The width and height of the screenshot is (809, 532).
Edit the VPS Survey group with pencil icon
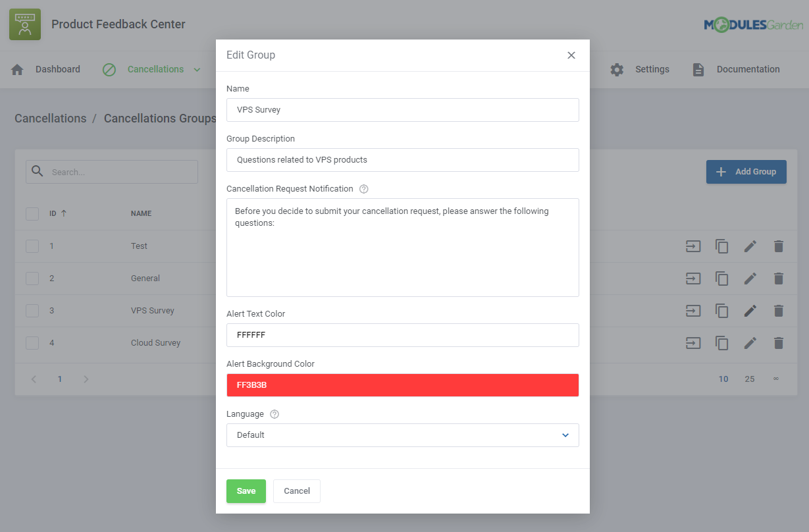point(750,310)
